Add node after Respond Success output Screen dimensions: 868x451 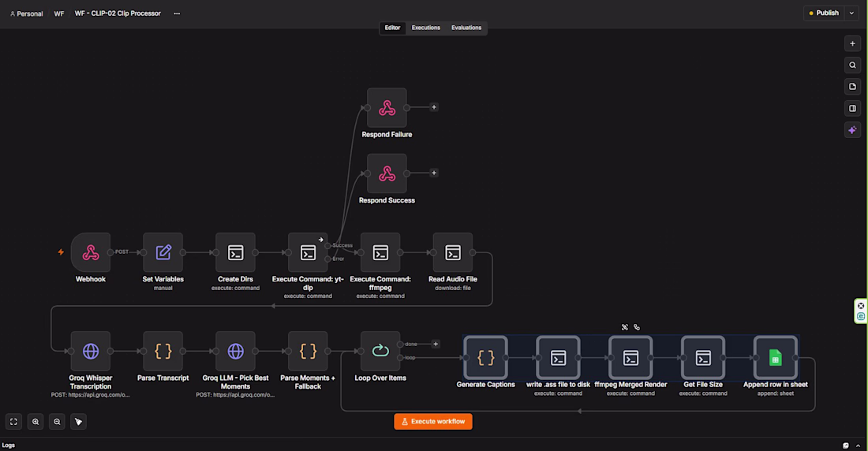tap(434, 173)
